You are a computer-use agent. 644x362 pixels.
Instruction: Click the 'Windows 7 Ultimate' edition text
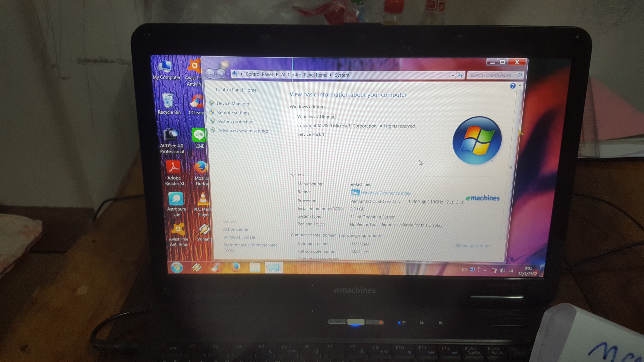coord(317,117)
